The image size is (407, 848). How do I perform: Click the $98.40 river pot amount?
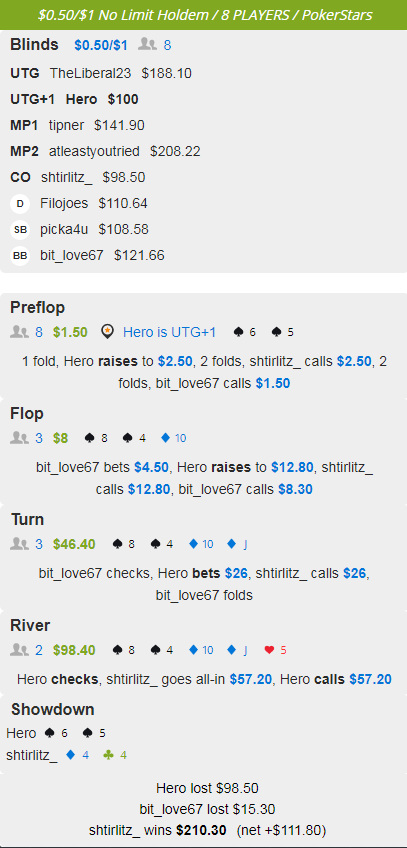coord(75,650)
